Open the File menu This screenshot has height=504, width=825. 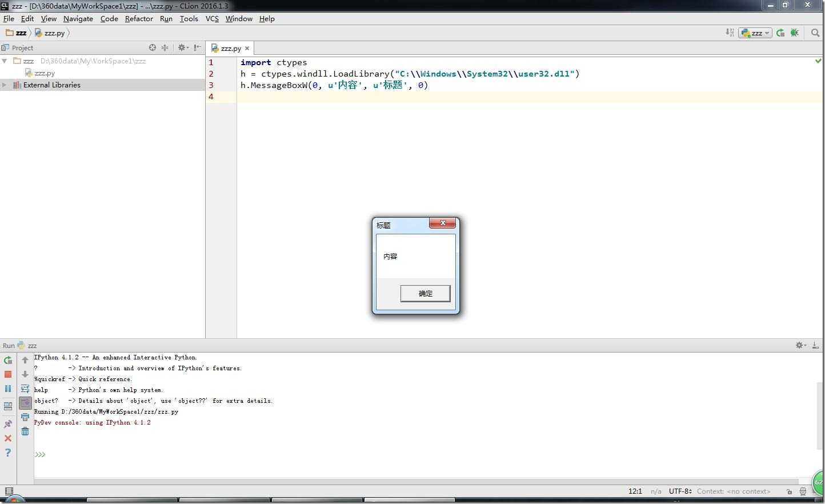tap(9, 18)
